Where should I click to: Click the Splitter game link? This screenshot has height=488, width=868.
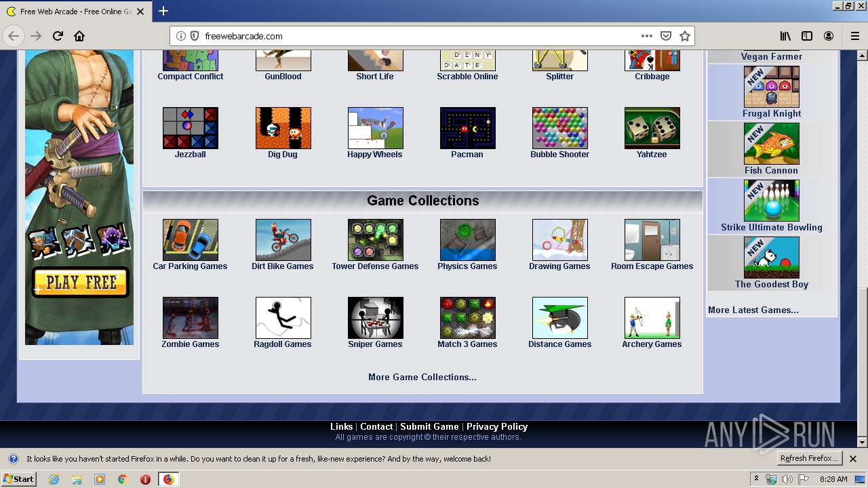point(560,77)
